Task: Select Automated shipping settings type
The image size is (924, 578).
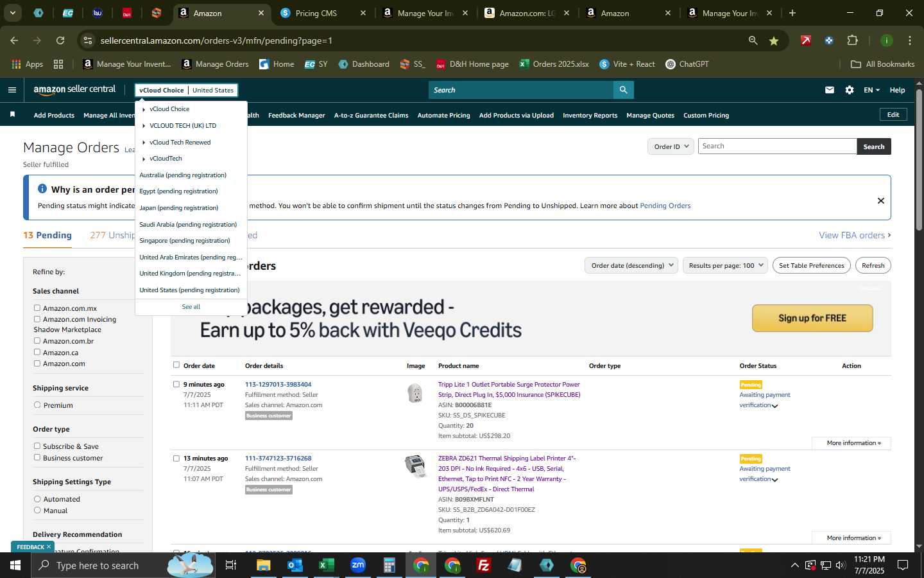Action: pyautogui.click(x=37, y=498)
